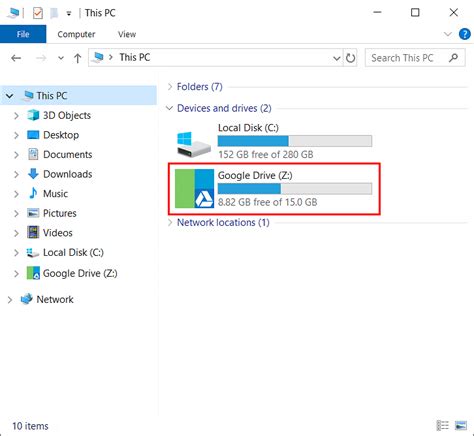Select Local Disk (C:) drive icon
Image resolution: width=474 pixels, height=436 pixels.
pyautogui.click(x=194, y=144)
